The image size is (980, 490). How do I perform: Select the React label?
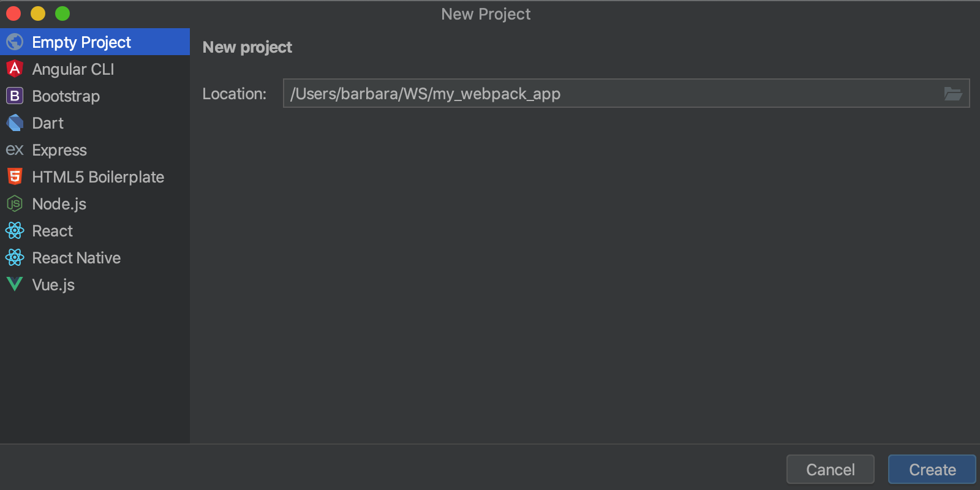coord(52,231)
